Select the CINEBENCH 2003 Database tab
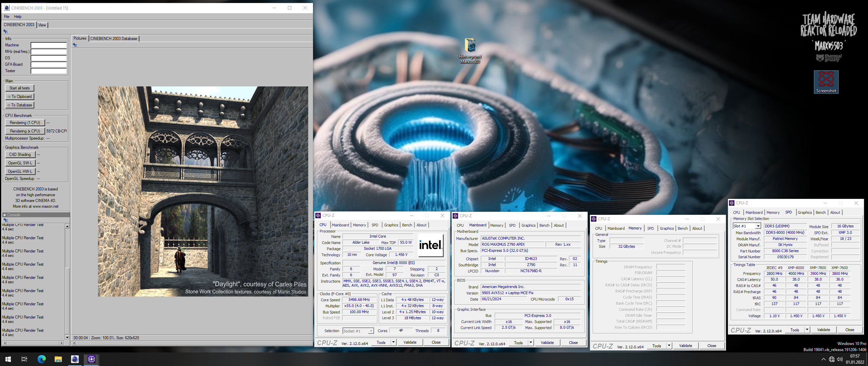Screen dimensions: 868x366 [114, 39]
